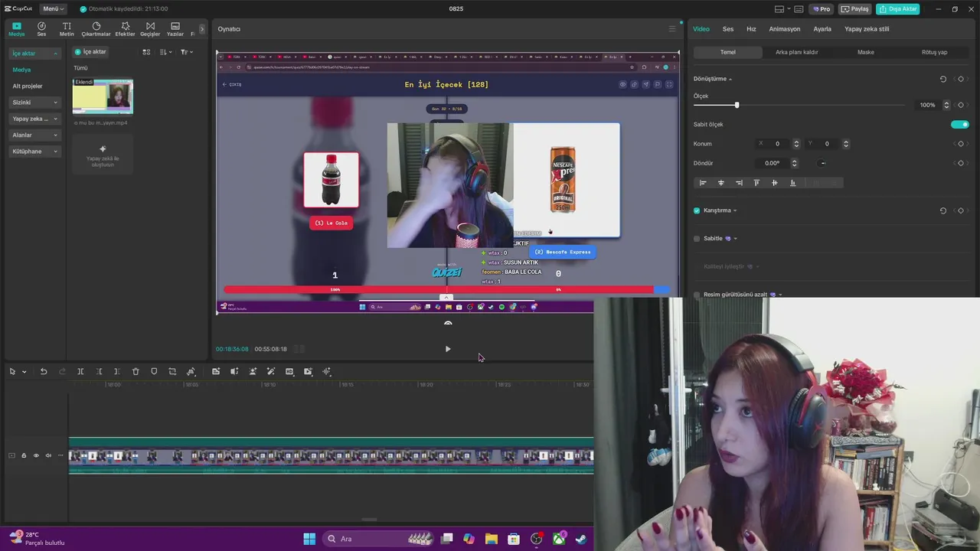Align clip horizontally centered
Image resolution: width=980 pixels, height=551 pixels.
click(720, 183)
